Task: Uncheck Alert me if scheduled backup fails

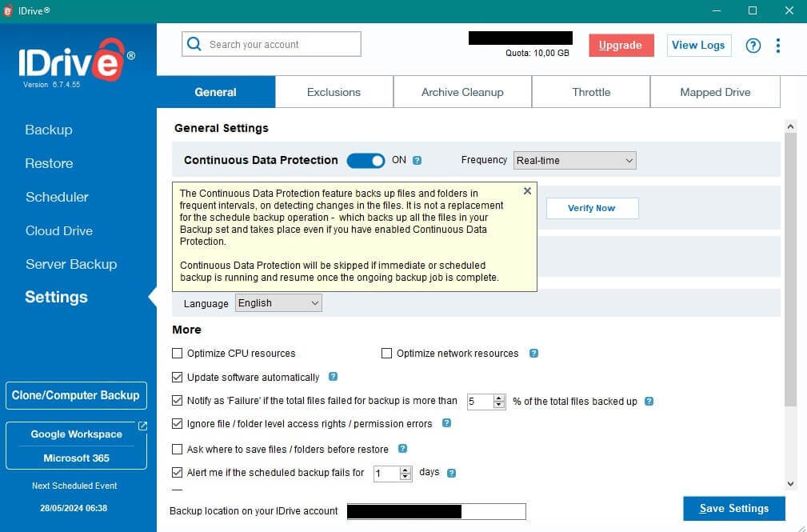Action: (177, 472)
